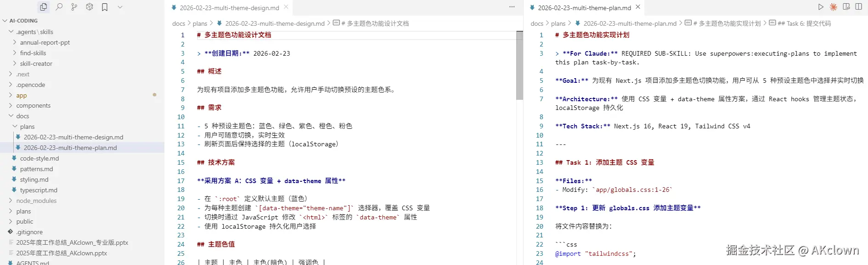
Task: Open the cube-shaped extensions icon
Action: click(x=90, y=7)
